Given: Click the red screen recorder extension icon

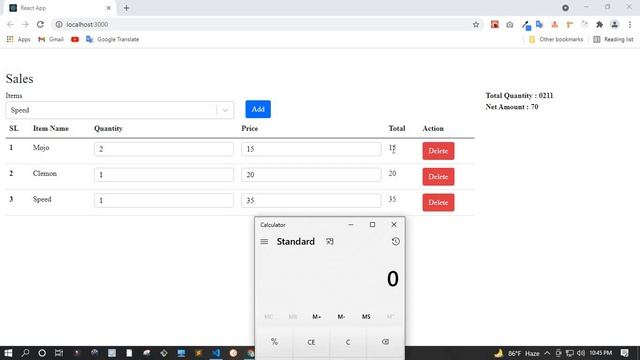Looking at the screenshot, I should tap(495, 24).
